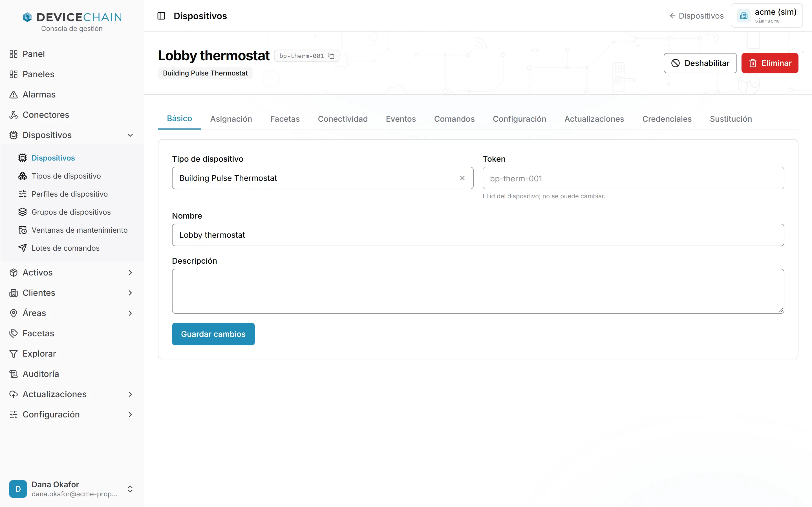Viewport: 812px width, 507px height.
Task: Open the acme (sim) tenant switcher
Action: [x=767, y=16]
